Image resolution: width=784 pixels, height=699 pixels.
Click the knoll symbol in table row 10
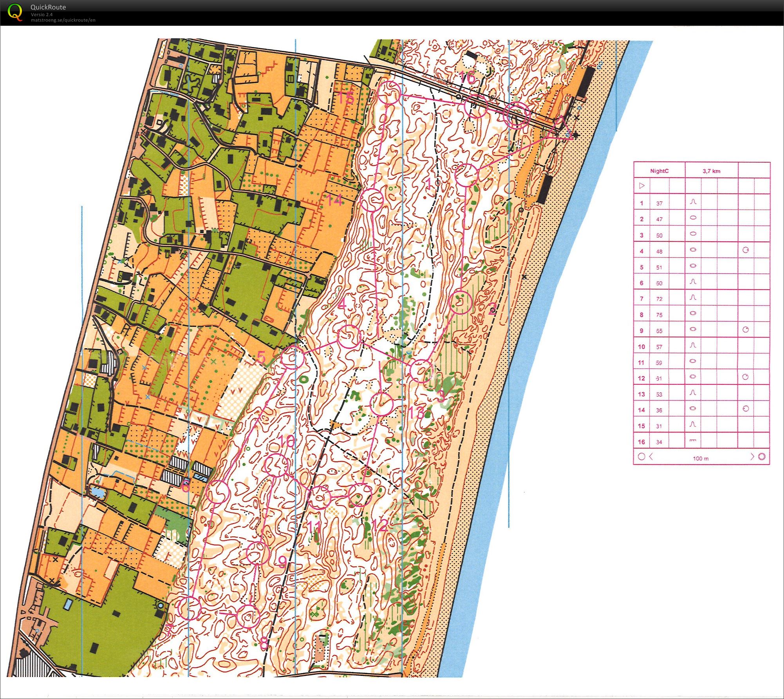[x=693, y=345]
